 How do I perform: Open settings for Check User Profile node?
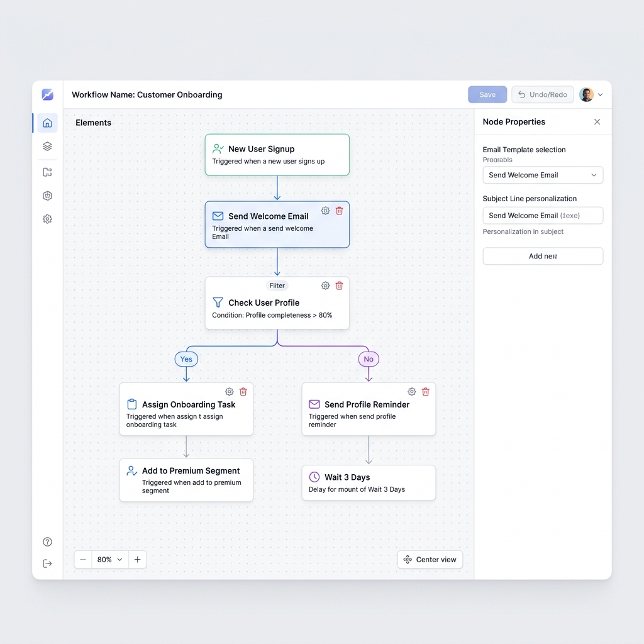[325, 286]
